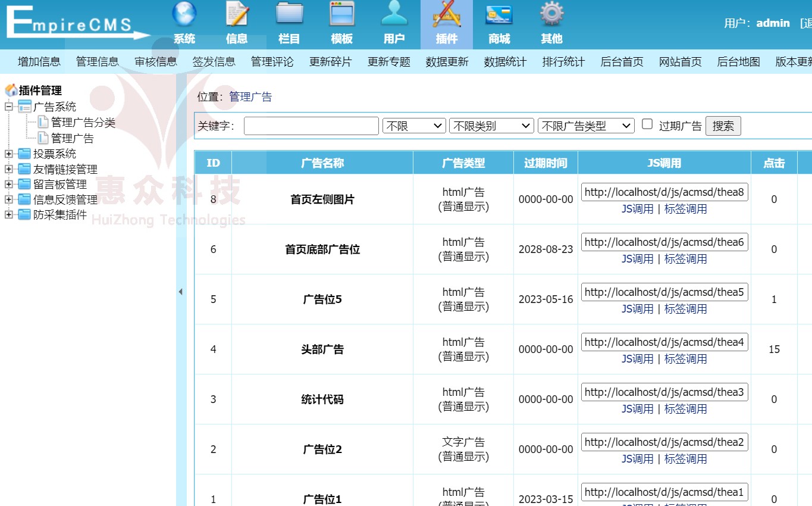Viewport: 812px width, 506px height.
Task: Collapse the sidebar with the arrow handle
Action: point(181,292)
